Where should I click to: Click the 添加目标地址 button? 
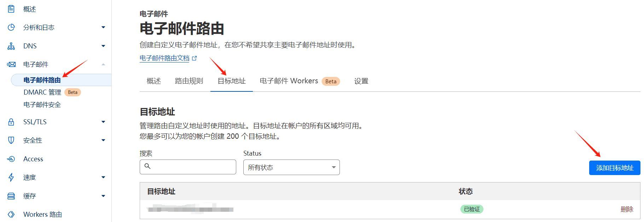(615, 168)
